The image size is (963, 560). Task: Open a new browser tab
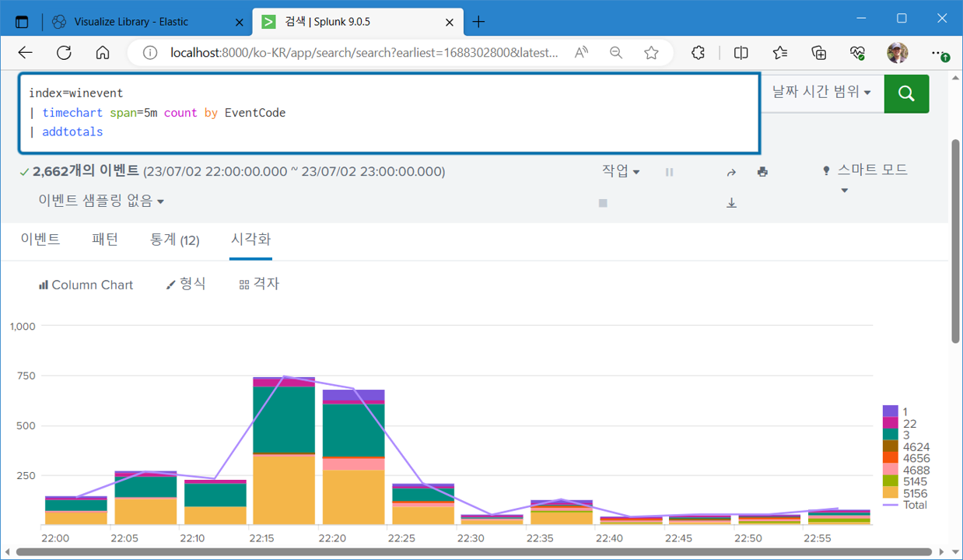[478, 22]
